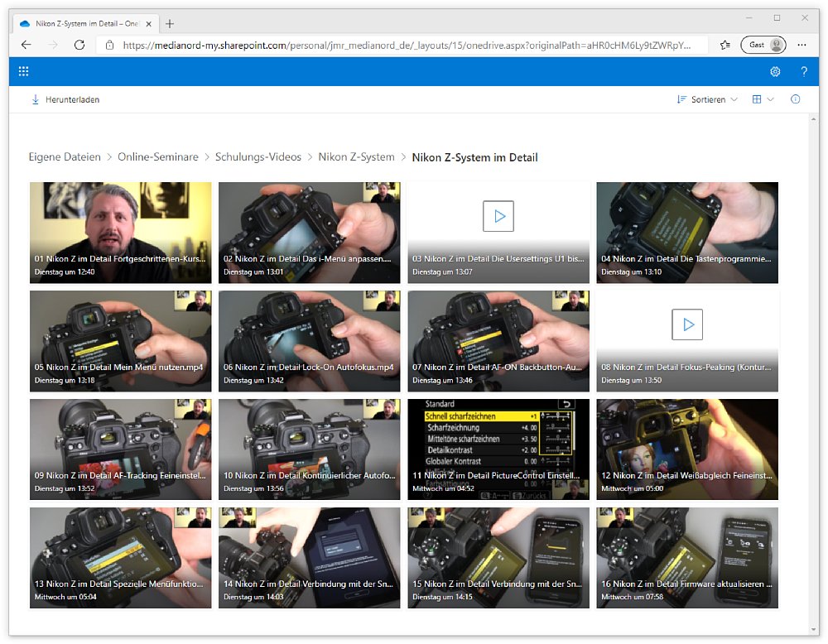Click the Herunterladen download button

coord(65,99)
